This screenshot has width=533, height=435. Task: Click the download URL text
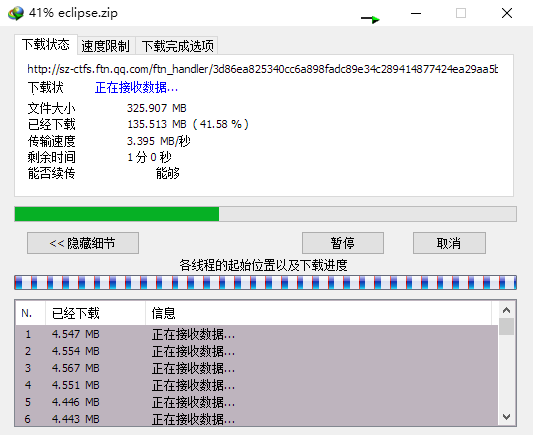(x=262, y=69)
